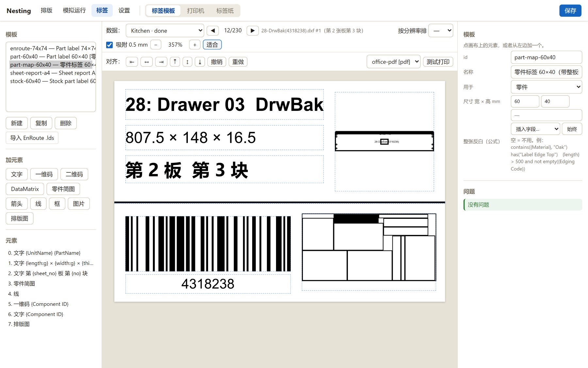Click the label width field showing 60
Viewport: 588px width, 368px height.
tap(525, 101)
